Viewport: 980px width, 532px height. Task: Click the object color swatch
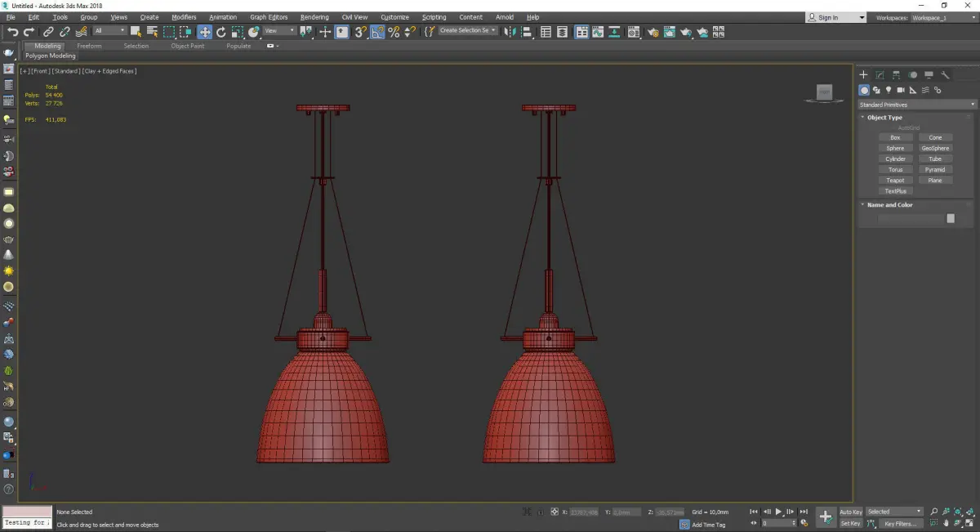click(950, 218)
